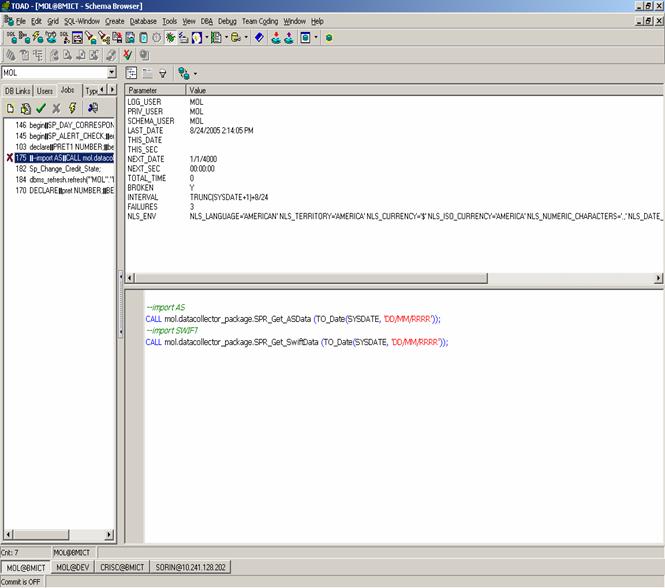
Task: Click the green checkmark job icon
Action: [41, 108]
